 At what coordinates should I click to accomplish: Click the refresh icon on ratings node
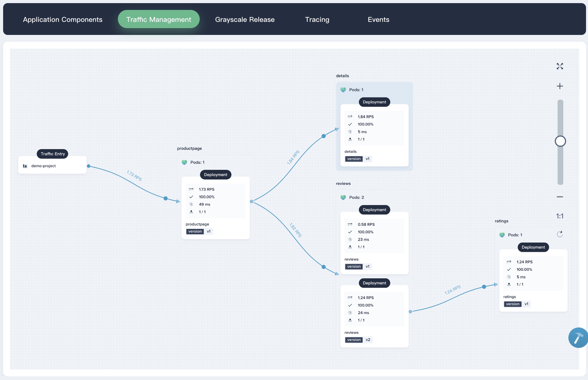pos(560,235)
